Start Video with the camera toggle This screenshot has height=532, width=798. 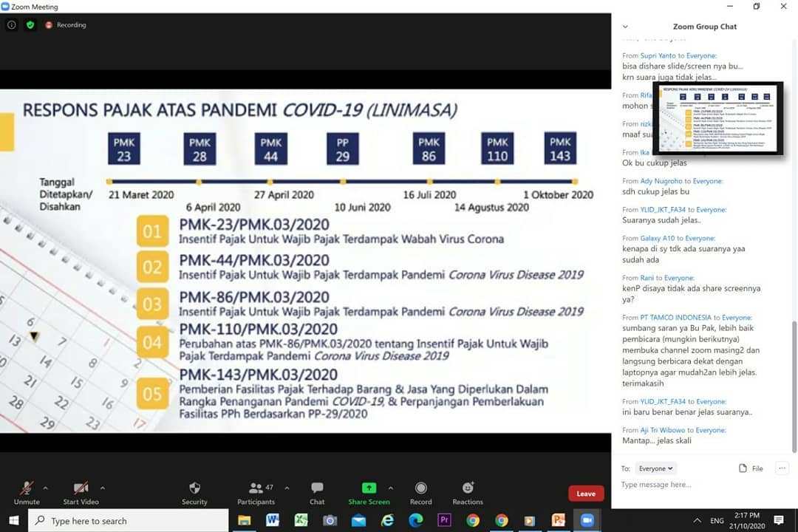tap(81, 488)
